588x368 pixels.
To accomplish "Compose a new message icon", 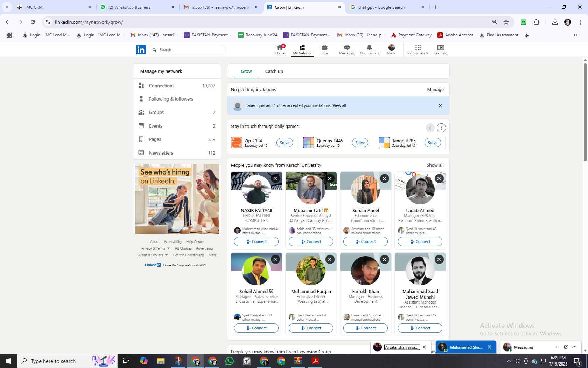I will tap(566, 347).
